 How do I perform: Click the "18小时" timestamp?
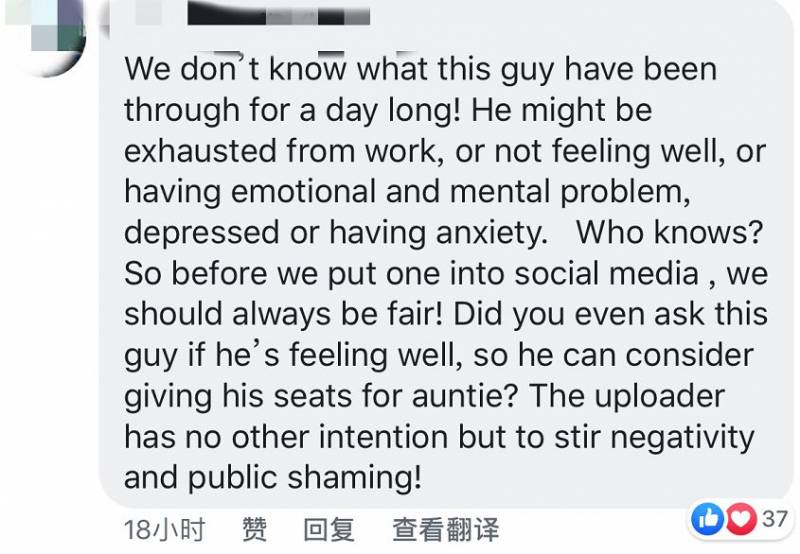[151, 529]
